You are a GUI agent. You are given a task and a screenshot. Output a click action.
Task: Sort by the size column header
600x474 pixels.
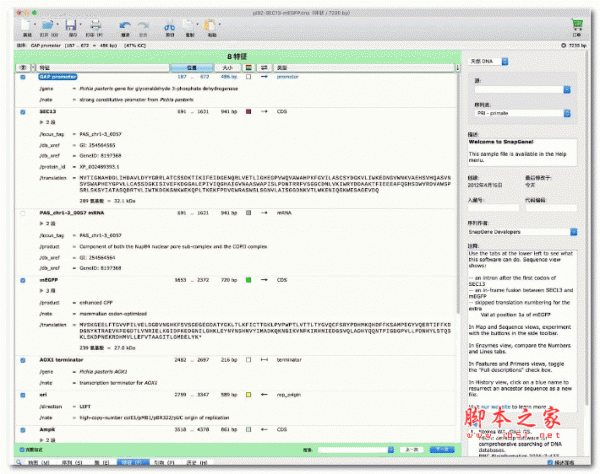click(x=228, y=68)
